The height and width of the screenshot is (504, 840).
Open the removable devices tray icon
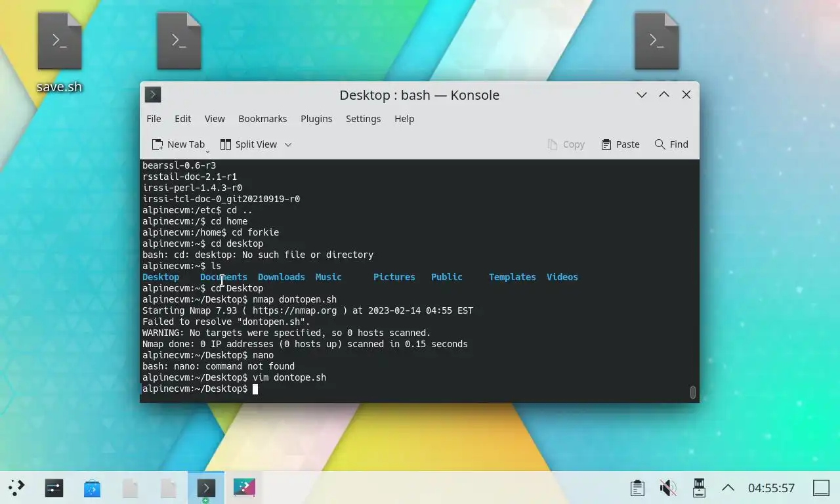click(x=699, y=488)
